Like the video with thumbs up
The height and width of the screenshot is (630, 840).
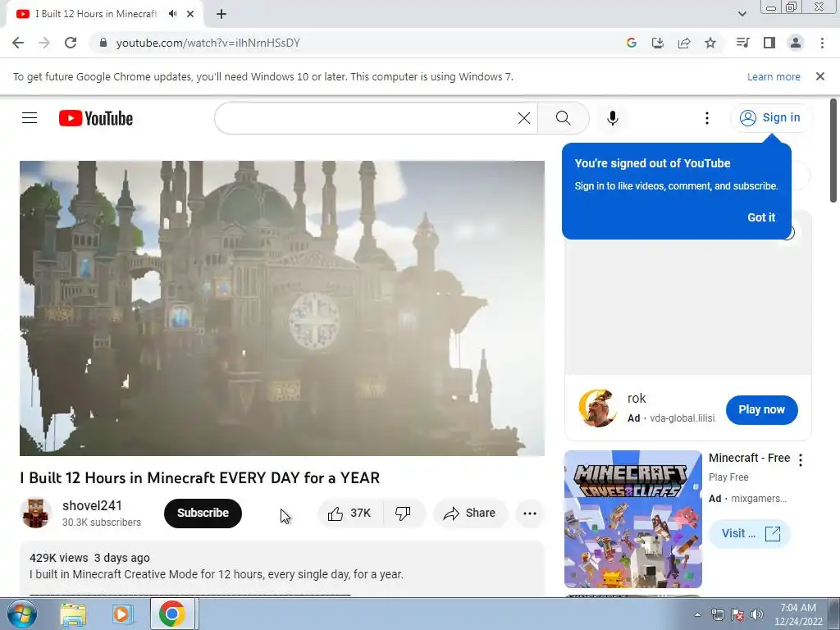[349, 514]
